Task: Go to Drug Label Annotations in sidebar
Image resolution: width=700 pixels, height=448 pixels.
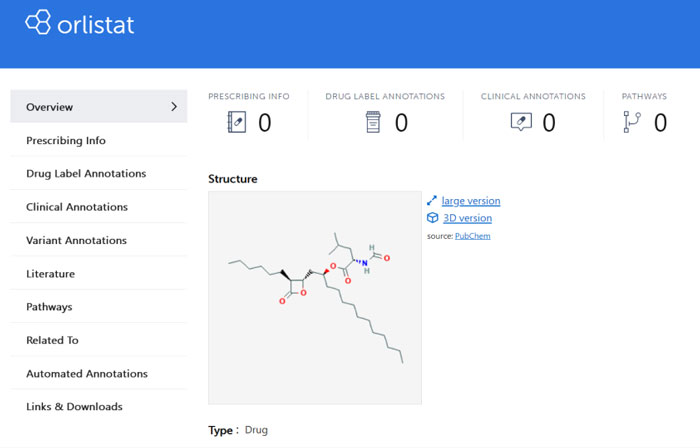Action: (x=86, y=174)
